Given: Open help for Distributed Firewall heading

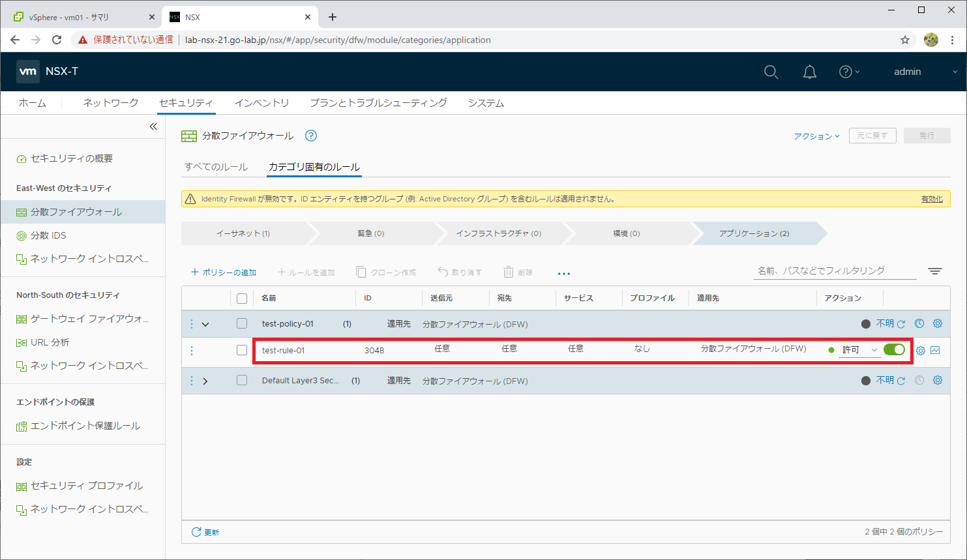Looking at the screenshot, I should 311,136.
